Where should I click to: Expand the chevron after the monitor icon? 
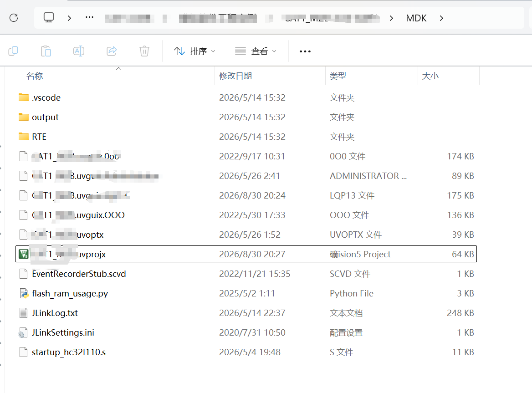coord(69,18)
